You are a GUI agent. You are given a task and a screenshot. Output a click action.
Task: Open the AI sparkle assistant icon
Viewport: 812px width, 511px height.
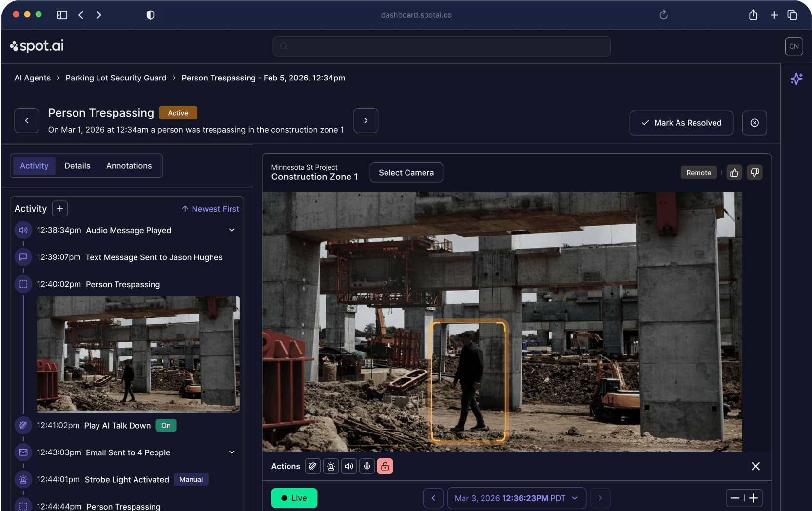796,79
